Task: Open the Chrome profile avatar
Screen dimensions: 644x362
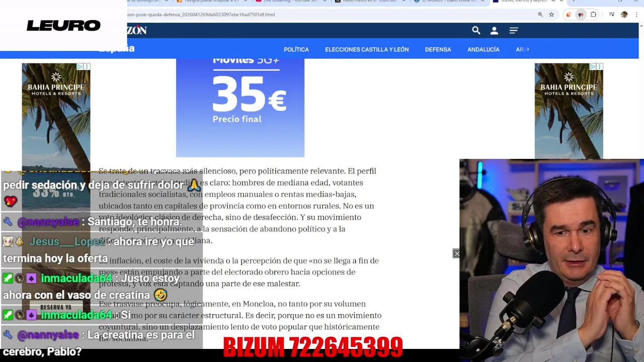Action: pyautogui.click(x=624, y=15)
